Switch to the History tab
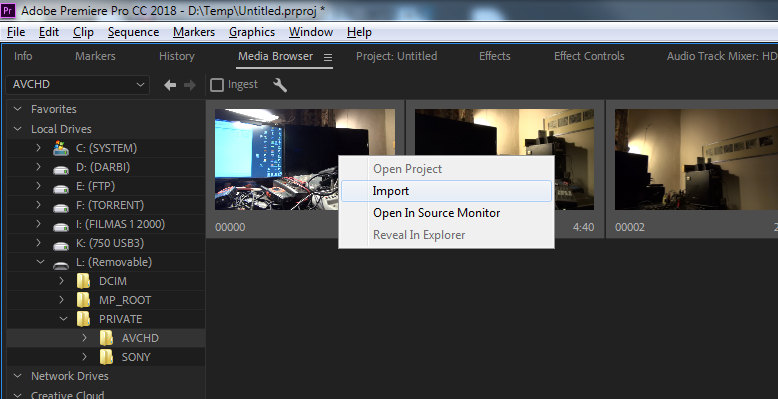The width and height of the screenshot is (778, 399). tap(177, 56)
